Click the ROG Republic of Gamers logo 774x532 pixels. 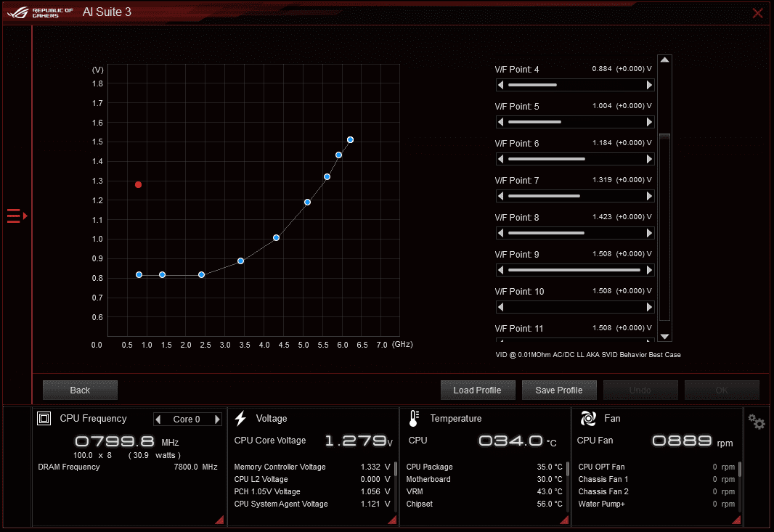point(39,12)
